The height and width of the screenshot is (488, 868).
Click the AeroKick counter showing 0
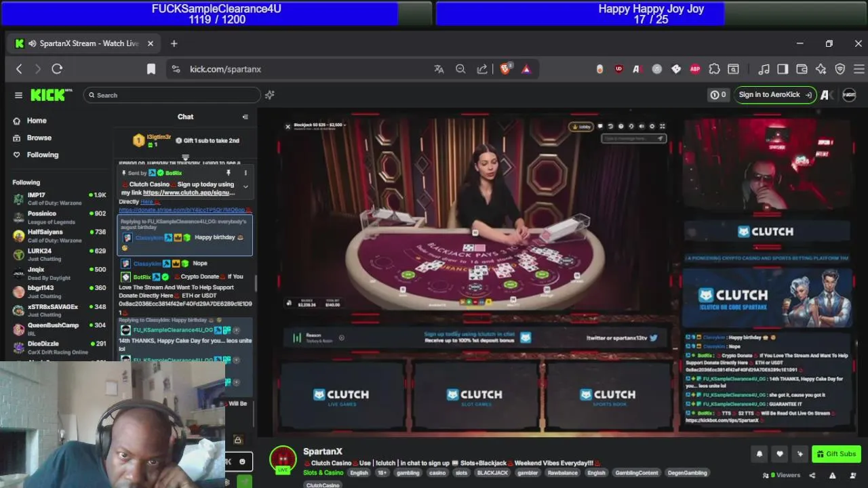coord(718,95)
